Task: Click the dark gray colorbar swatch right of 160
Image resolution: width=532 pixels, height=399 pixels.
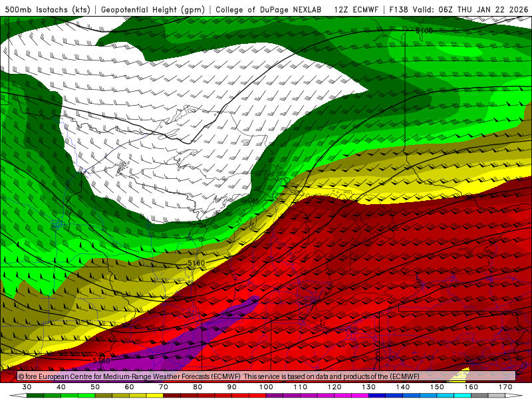Action: pyautogui.click(x=479, y=396)
